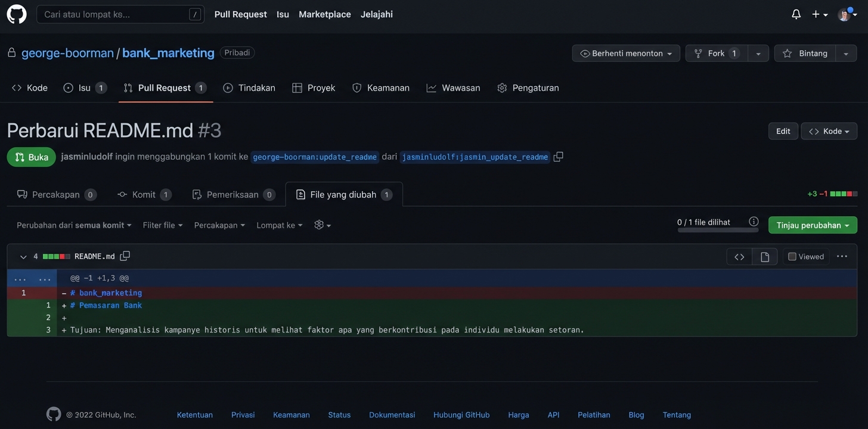Open the Filter file dropdown
Image resolution: width=868 pixels, height=429 pixels.
(x=163, y=225)
